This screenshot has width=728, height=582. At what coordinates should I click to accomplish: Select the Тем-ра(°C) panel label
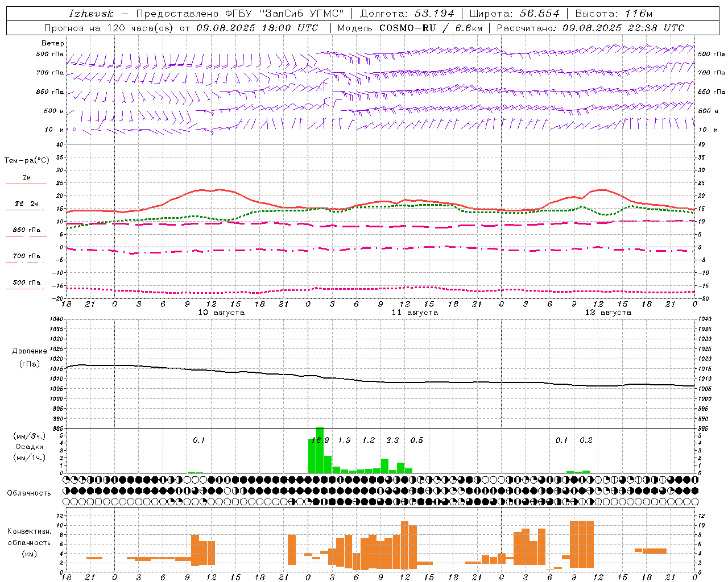tap(27, 161)
